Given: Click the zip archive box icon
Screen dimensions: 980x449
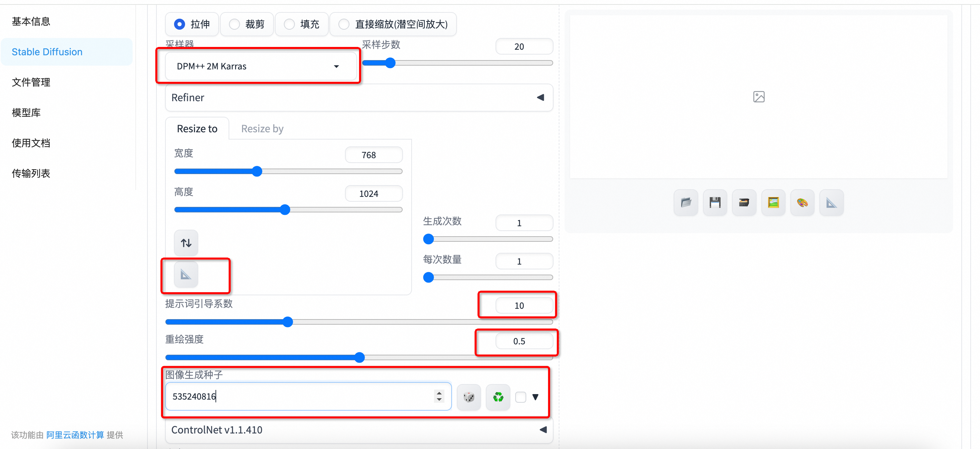Looking at the screenshot, I should coord(744,202).
